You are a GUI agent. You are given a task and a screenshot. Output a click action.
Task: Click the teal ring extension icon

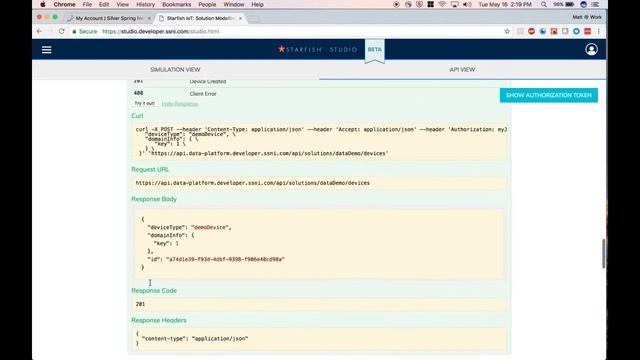point(576,31)
